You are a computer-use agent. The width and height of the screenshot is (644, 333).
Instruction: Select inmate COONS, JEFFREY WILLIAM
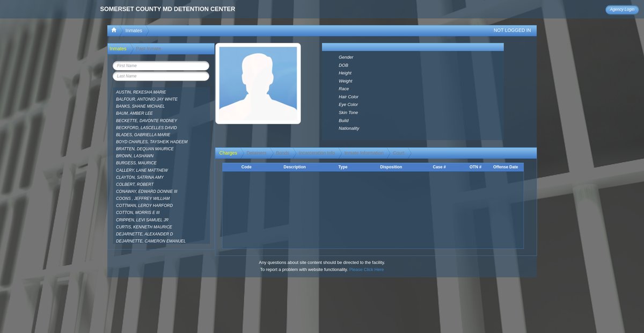143,198
